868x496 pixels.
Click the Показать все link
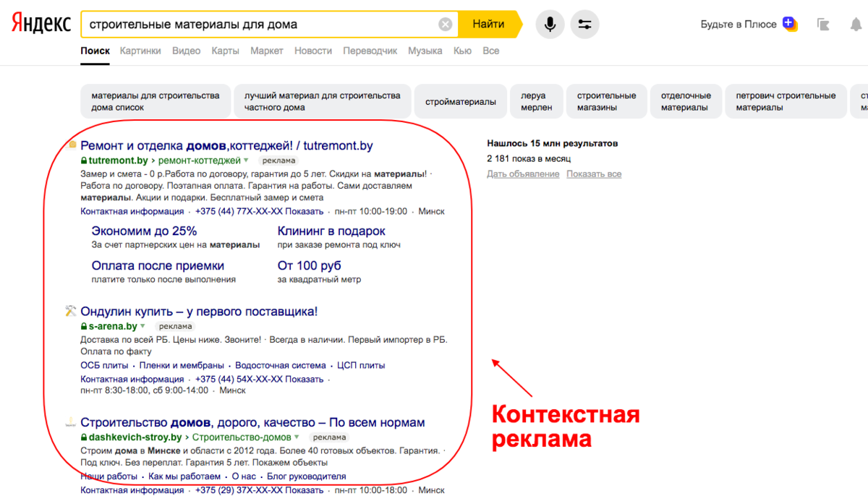pos(594,174)
